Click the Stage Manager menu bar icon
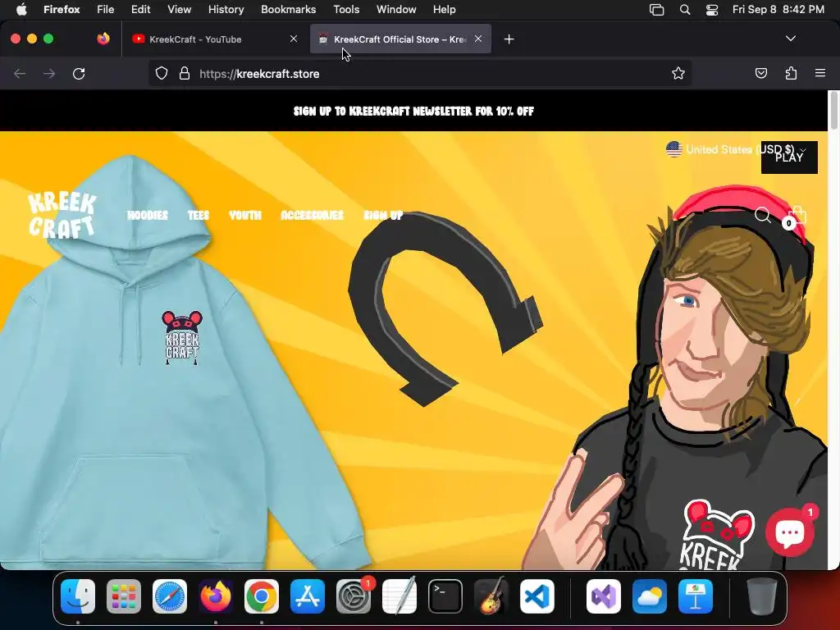This screenshot has height=630, width=840. pyautogui.click(x=656, y=10)
